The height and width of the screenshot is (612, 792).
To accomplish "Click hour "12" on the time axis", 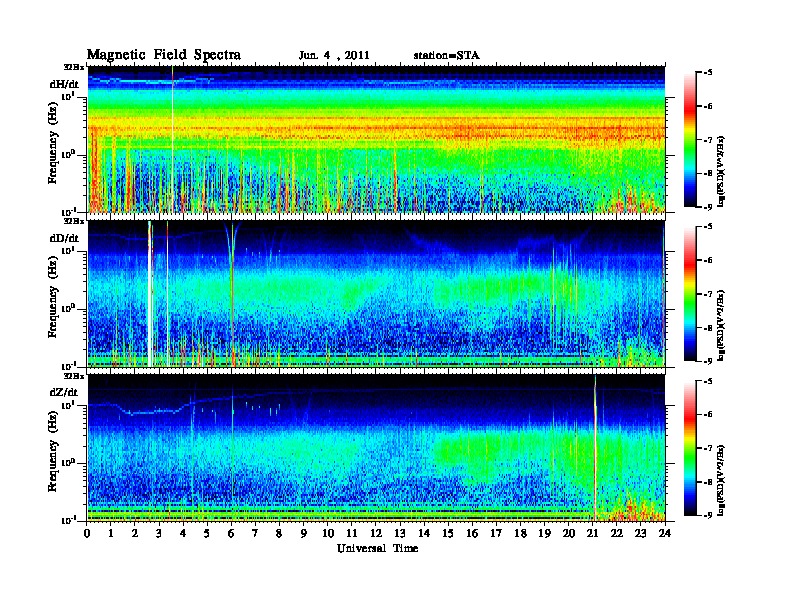I will click(376, 533).
